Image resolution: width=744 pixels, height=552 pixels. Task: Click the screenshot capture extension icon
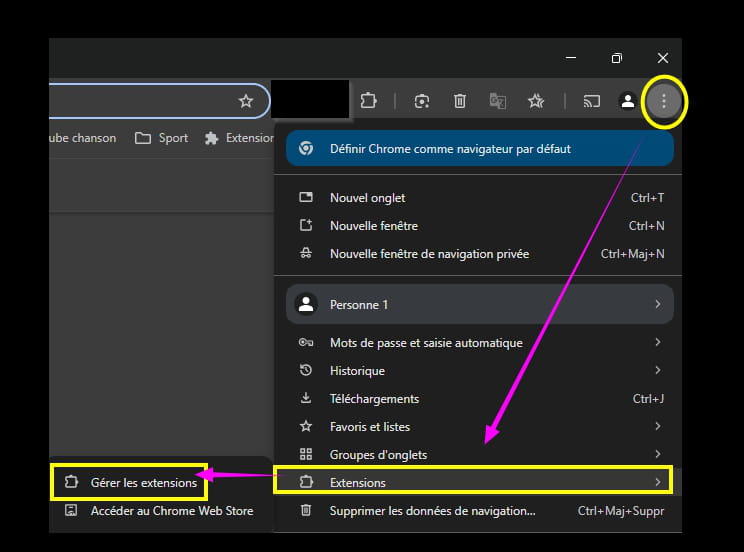tap(421, 101)
